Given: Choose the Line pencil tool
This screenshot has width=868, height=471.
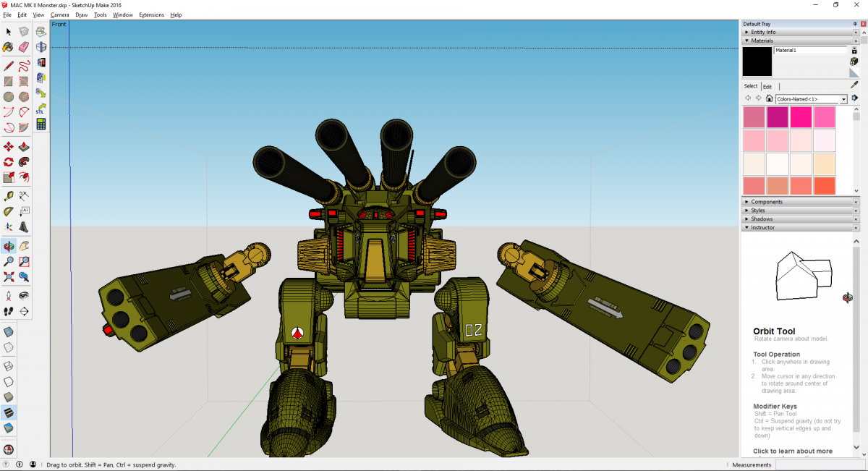Looking at the screenshot, I should (x=9, y=67).
